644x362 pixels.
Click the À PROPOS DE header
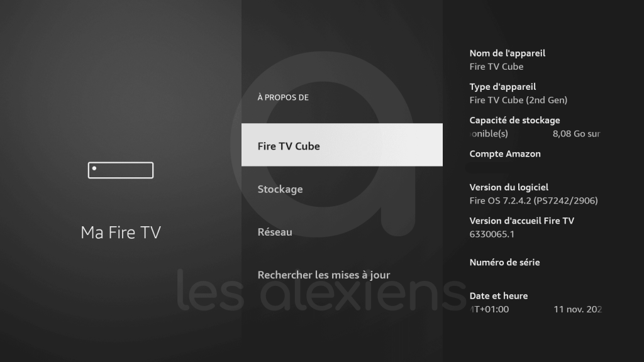(x=283, y=97)
